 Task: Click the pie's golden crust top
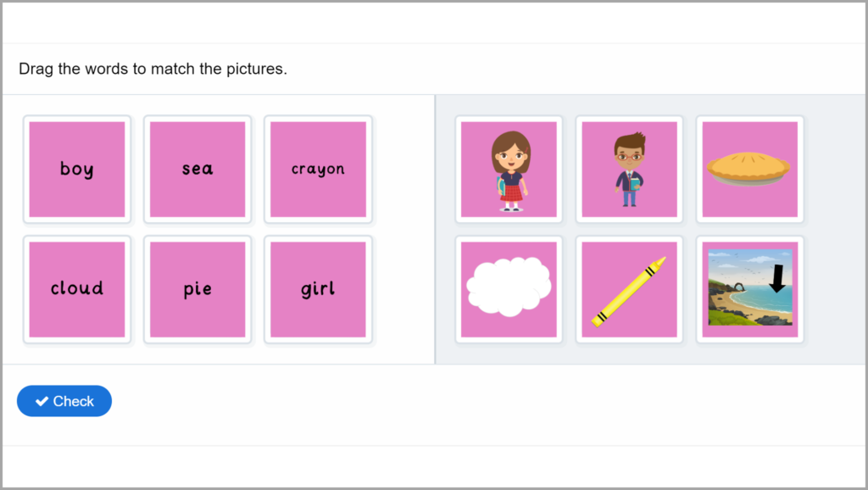pos(748,163)
